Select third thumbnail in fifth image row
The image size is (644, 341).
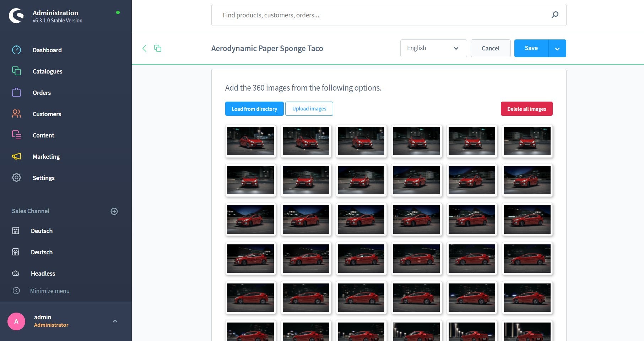pos(361,297)
